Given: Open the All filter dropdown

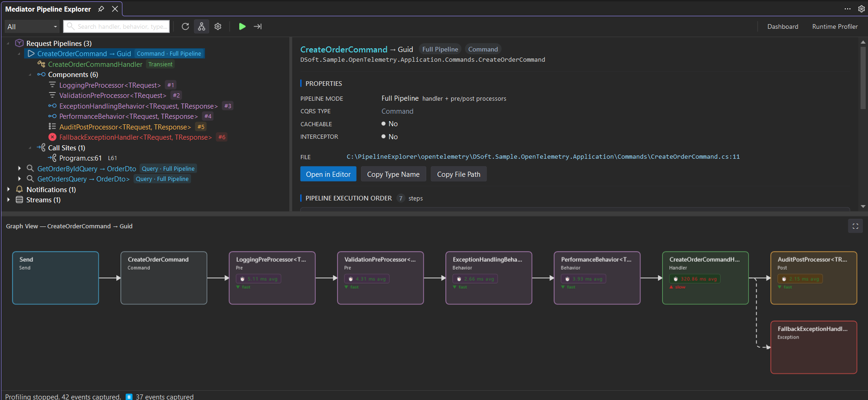Looking at the screenshot, I should (32, 26).
